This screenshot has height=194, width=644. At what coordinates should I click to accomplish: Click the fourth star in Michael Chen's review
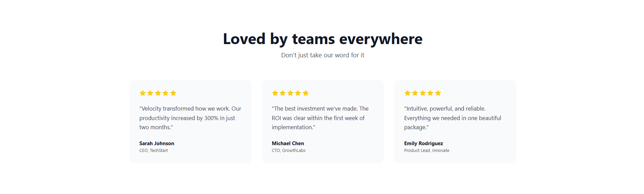[298, 93]
